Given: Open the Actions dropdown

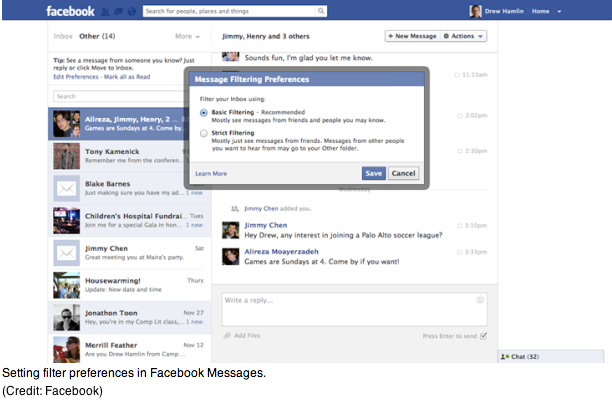Looking at the screenshot, I should point(464,36).
